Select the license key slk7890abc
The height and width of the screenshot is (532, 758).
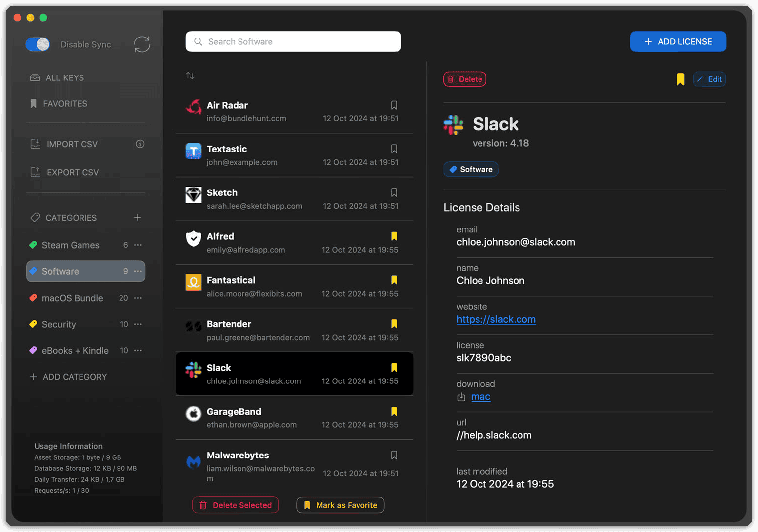483,358
